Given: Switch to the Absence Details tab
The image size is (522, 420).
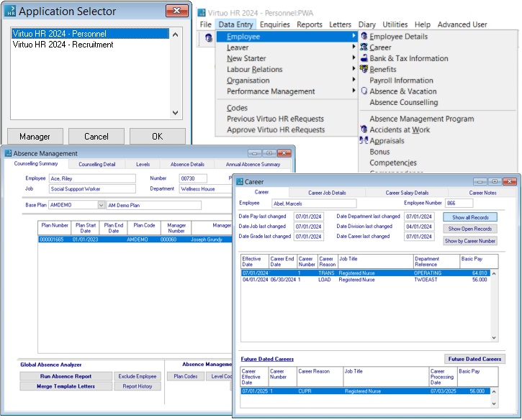Looking at the screenshot, I should pyautogui.click(x=187, y=164).
